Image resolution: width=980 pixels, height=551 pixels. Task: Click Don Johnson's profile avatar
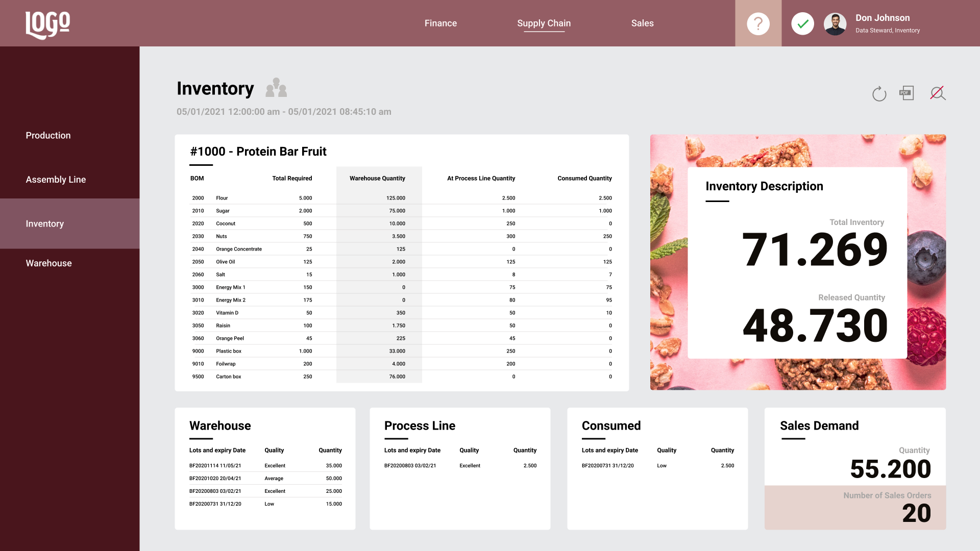(835, 24)
